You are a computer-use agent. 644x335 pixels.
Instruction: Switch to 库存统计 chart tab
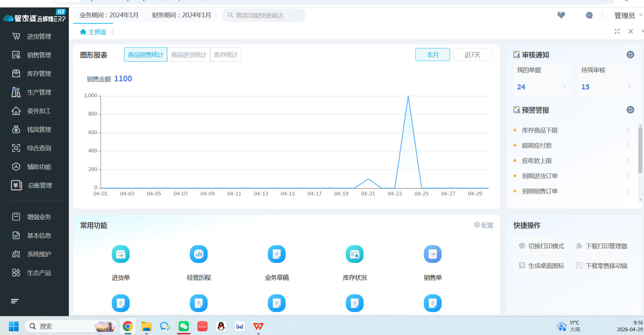226,55
